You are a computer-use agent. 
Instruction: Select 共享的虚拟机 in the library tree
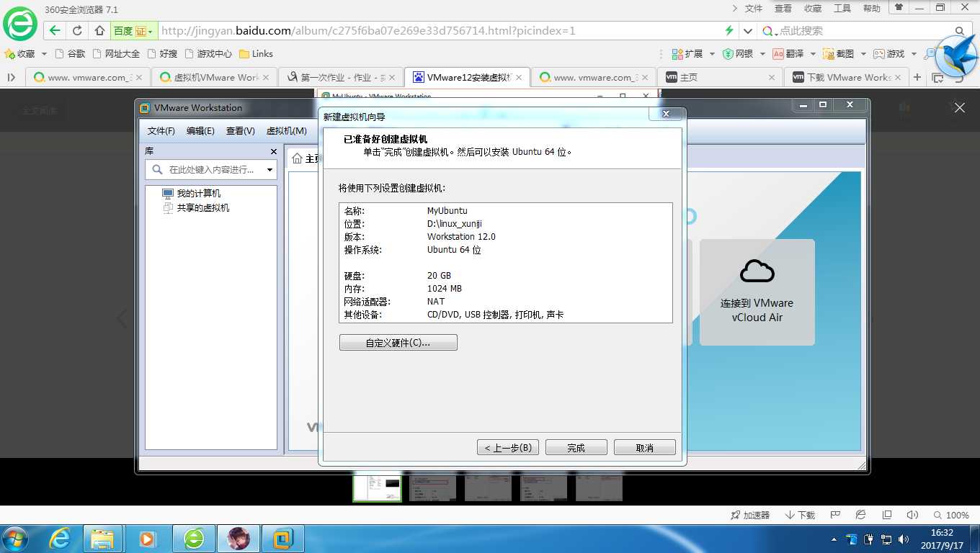196,208
